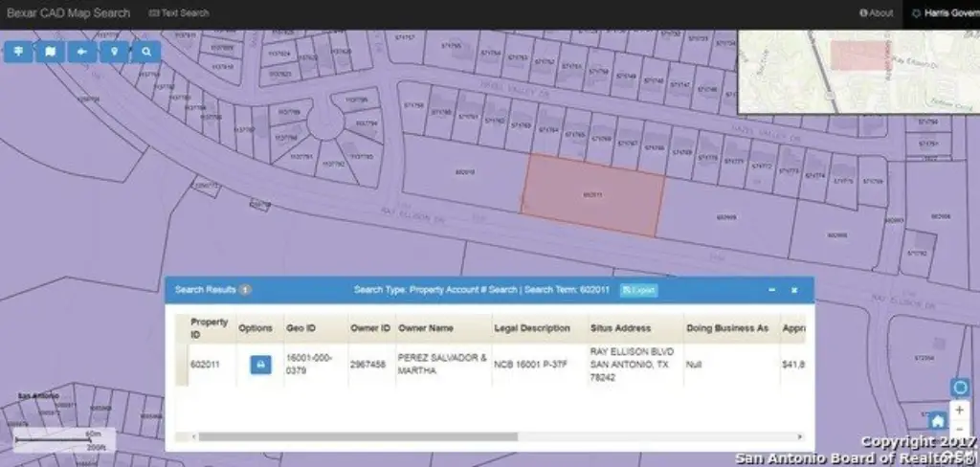Click the signpost icon in map toolbar

point(18,52)
